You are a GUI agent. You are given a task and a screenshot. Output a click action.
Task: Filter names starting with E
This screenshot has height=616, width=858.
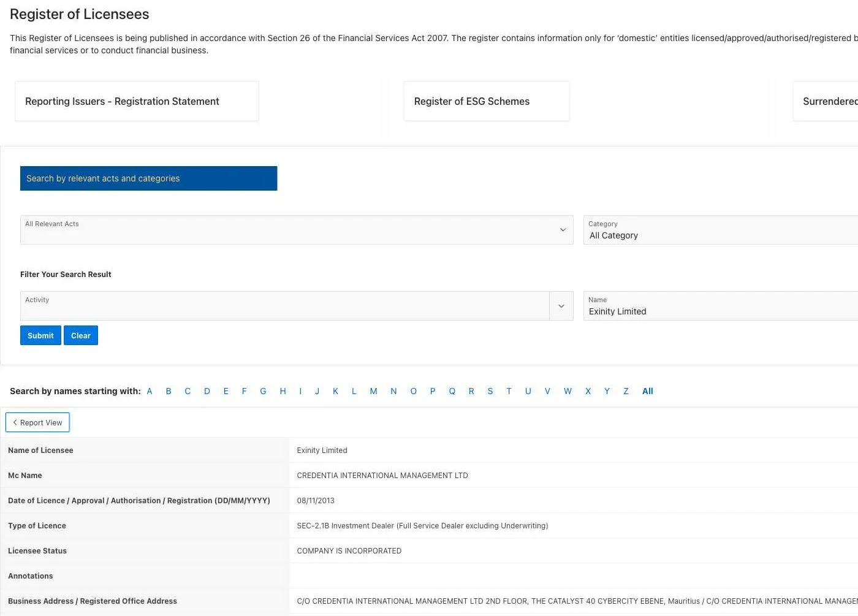(x=226, y=391)
